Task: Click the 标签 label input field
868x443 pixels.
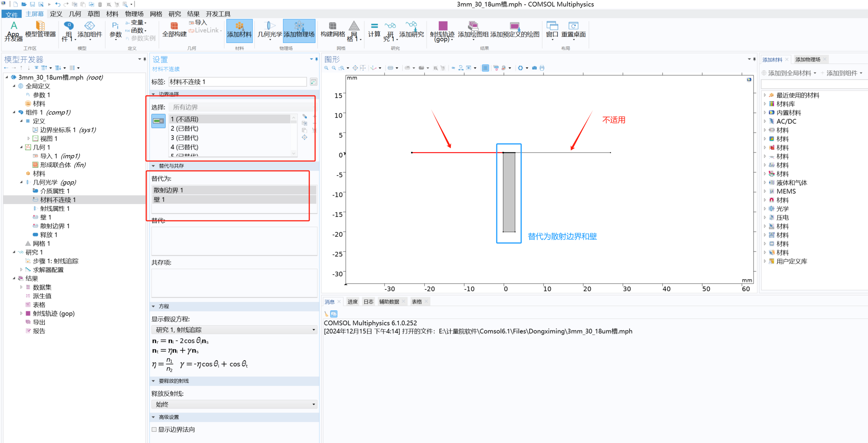Action: pos(237,82)
